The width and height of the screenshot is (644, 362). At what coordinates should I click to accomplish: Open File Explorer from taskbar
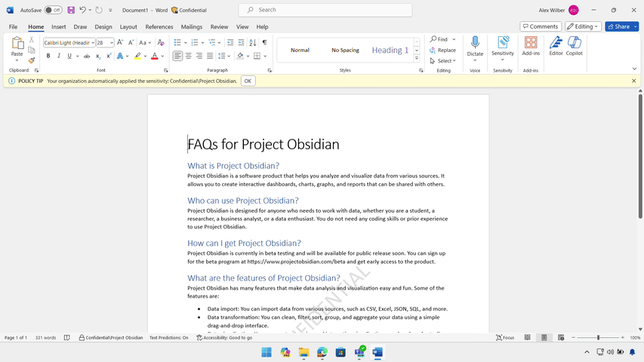pyautogui.click(x=304, y=352)
